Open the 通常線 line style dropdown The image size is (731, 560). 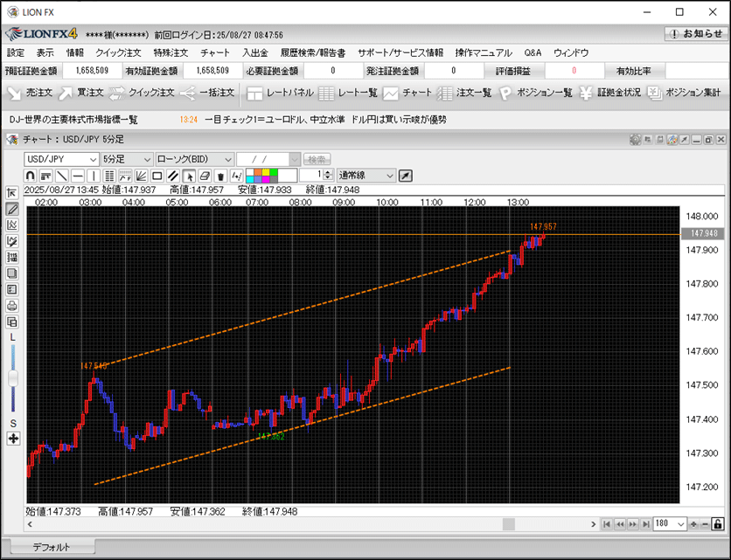click(x=366, y=176)
